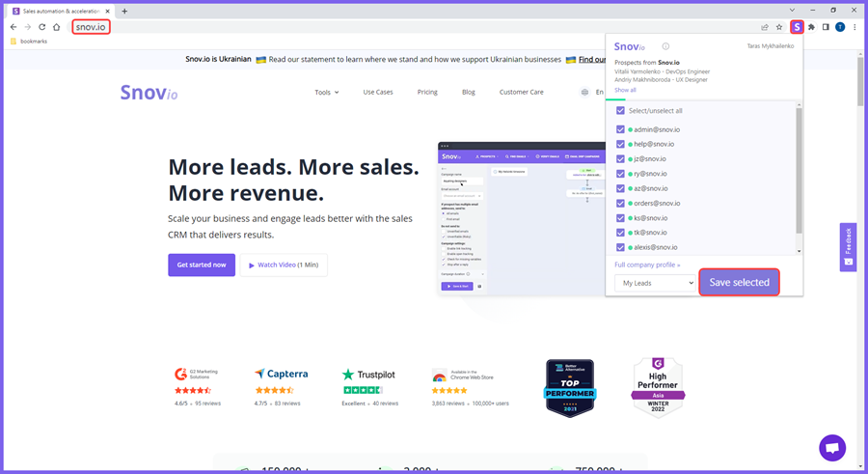
Task: Click the Find out statement link
Action: 592,59
